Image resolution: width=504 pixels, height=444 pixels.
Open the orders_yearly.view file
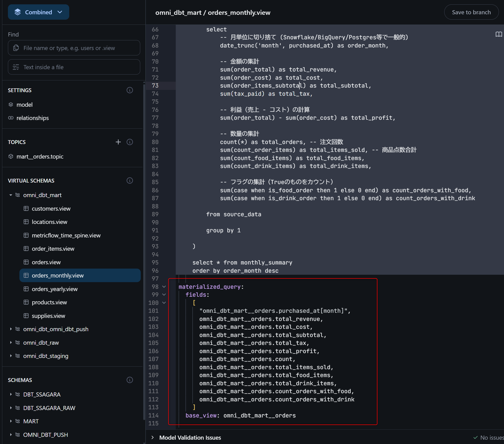point(55,289)
